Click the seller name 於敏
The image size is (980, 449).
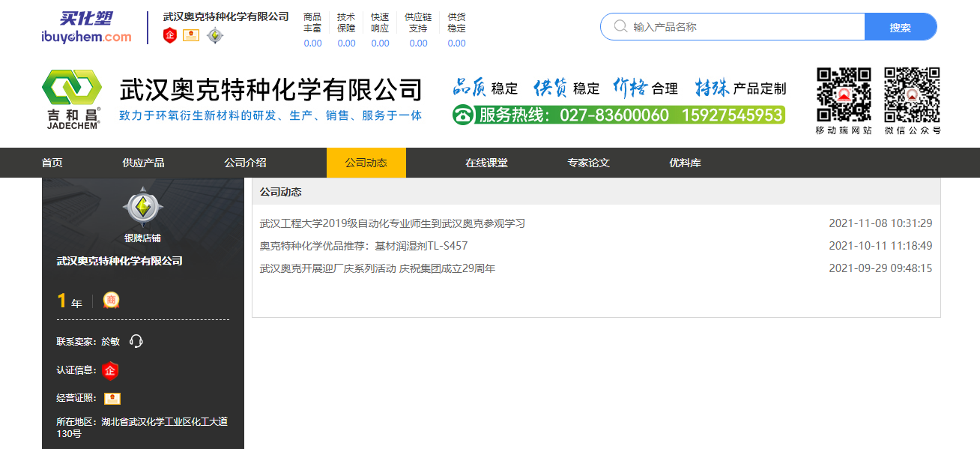click(111, 341)
